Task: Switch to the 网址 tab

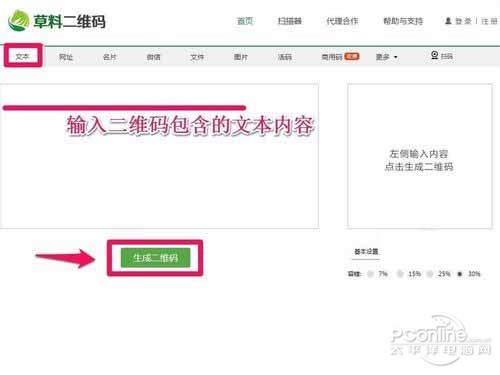Action: point(66,57)
